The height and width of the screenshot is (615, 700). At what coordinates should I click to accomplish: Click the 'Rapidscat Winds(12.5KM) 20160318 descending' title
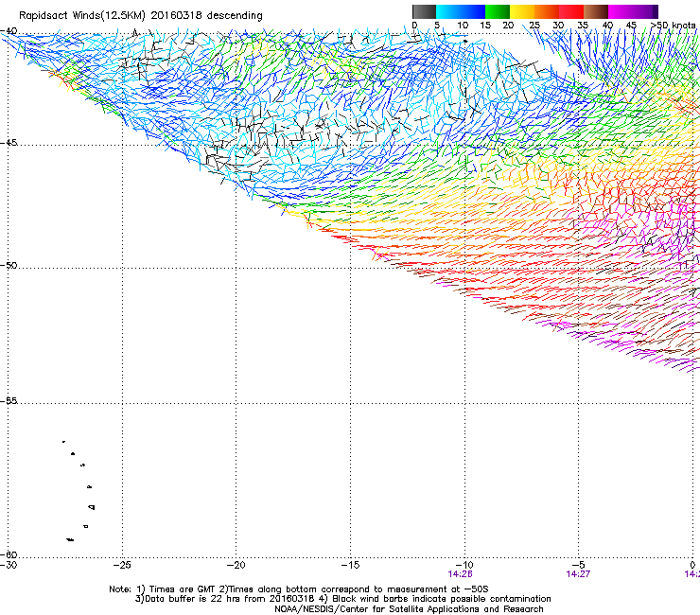(141, 16)
